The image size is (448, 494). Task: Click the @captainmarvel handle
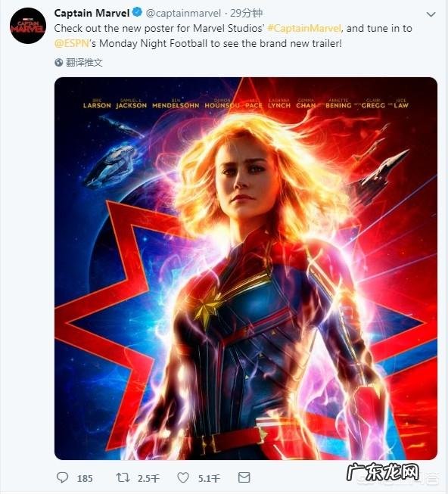(183, 13)
